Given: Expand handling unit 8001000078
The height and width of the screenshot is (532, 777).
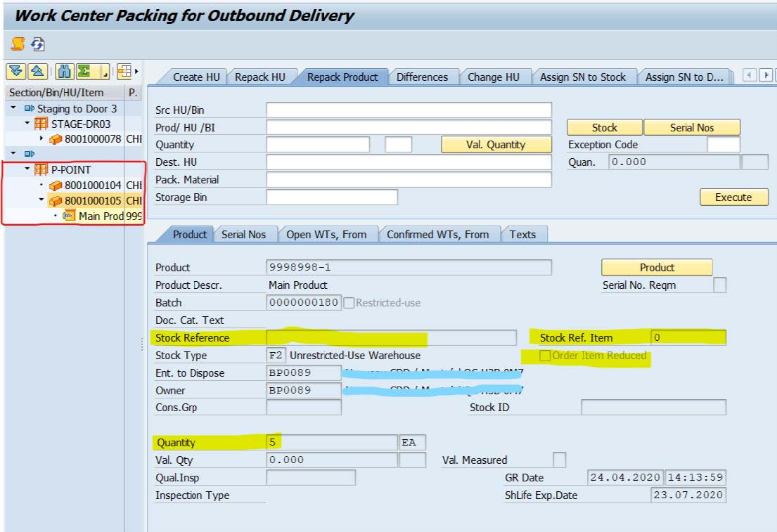Looking at the screenshot, I should [41, 139].
